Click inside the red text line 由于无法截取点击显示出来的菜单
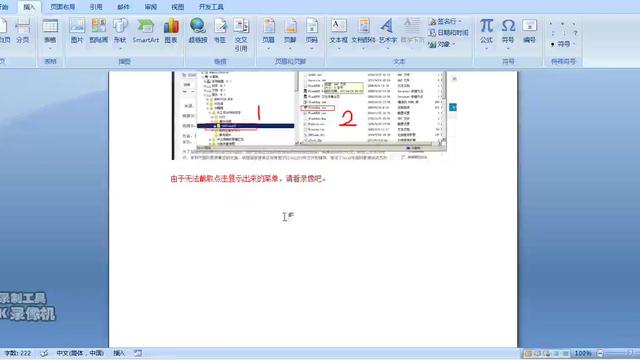The width and height of the screenshot is (640, 360). (x=248, y=179)
